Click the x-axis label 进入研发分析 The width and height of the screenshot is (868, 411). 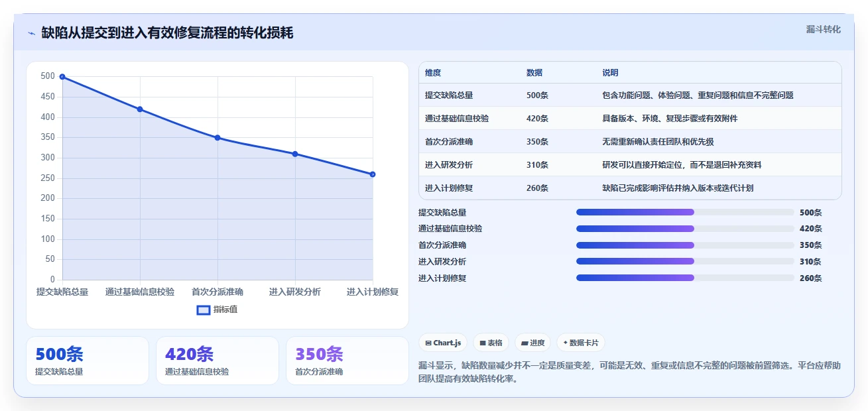pos(295,292)
